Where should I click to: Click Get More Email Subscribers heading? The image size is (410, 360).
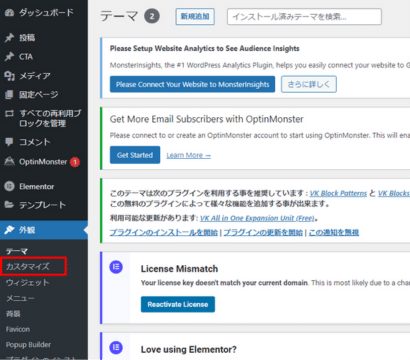(207, 119)
